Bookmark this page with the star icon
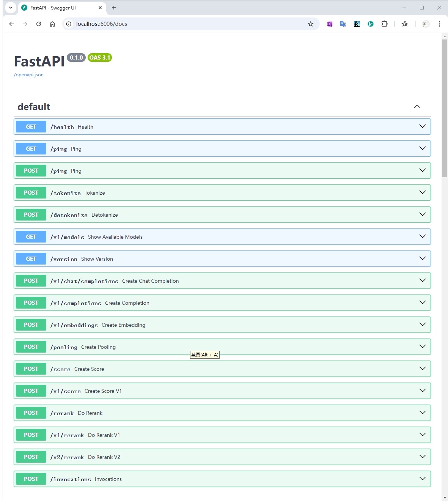 click(x=311, y=24)
